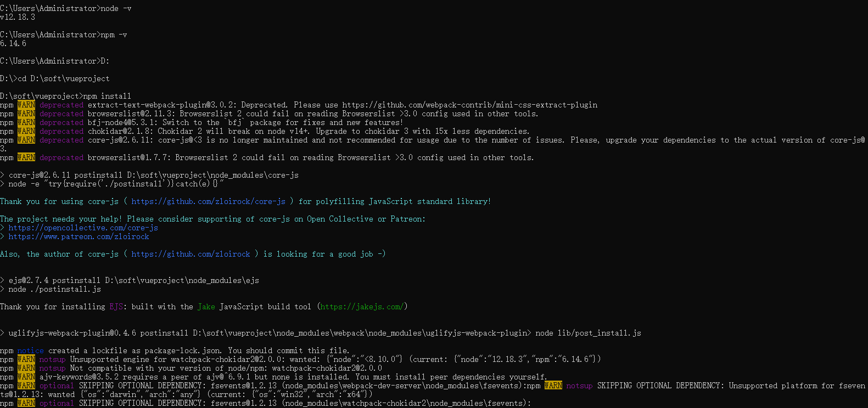This screenshot has height=408, width=868.
Task: Click 'Not compatible with your version' line
Action: [191, 368]
